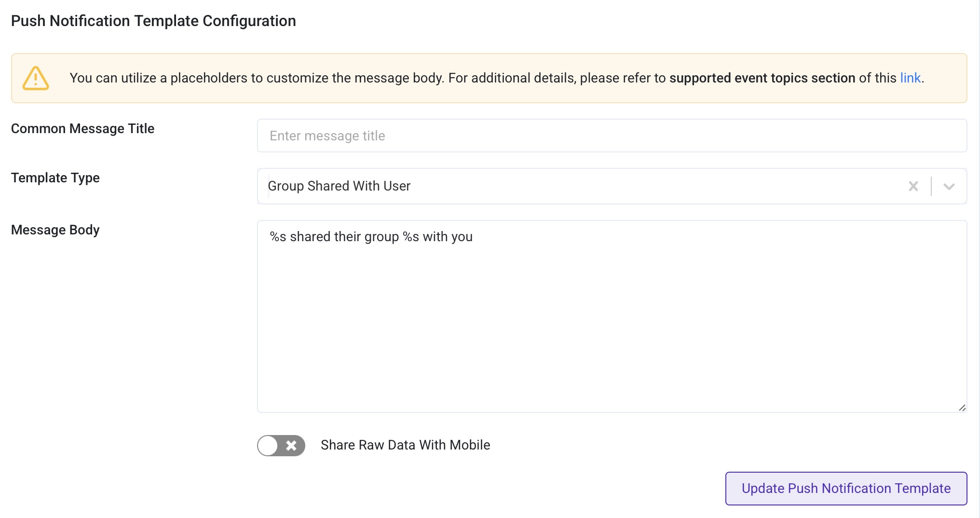Open the supported event topics link
The height and width of the screenshot is (518, 980).
click(x=910, y=78)
